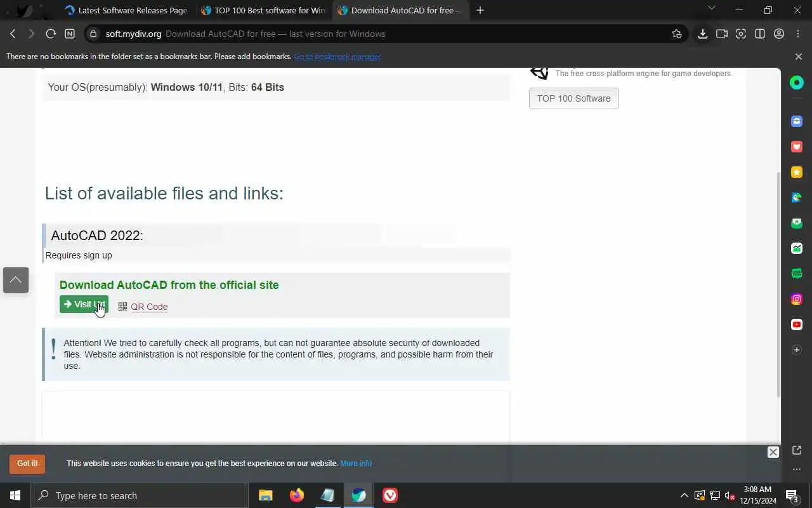Switch to TOP 100 Best software tab
Image resolution: width=812 pixels, height=508 pixels.
pos(263,10)
